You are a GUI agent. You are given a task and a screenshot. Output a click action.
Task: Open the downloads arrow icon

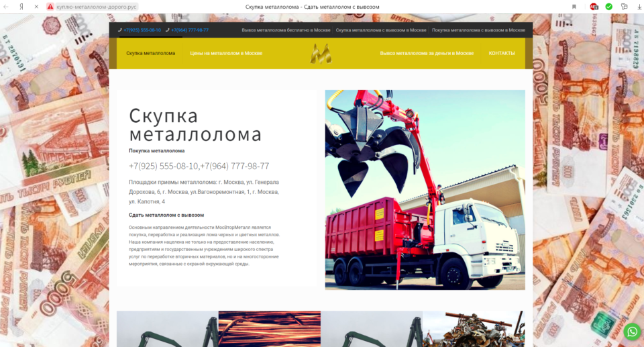click(x=639, y=7)
